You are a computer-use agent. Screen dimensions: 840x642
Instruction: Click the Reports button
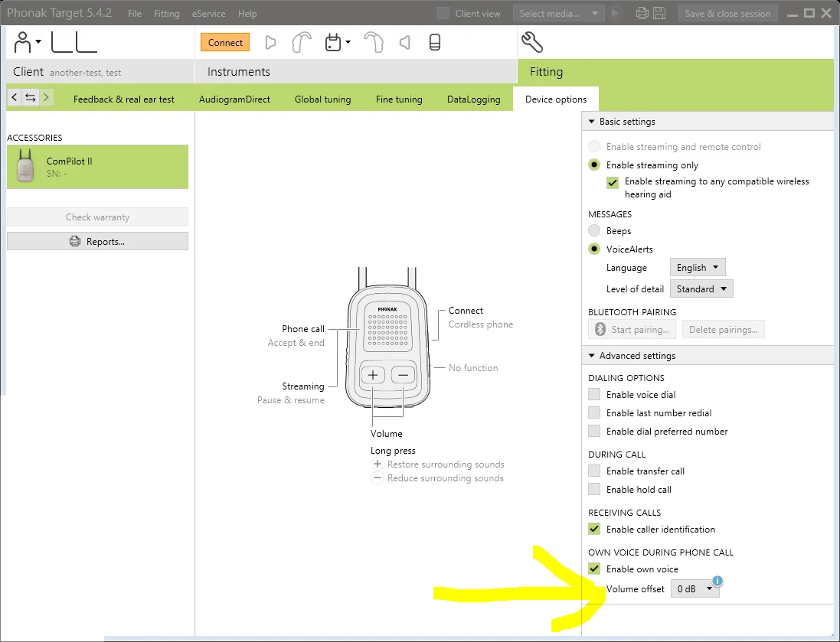click(x=97, y=242)
